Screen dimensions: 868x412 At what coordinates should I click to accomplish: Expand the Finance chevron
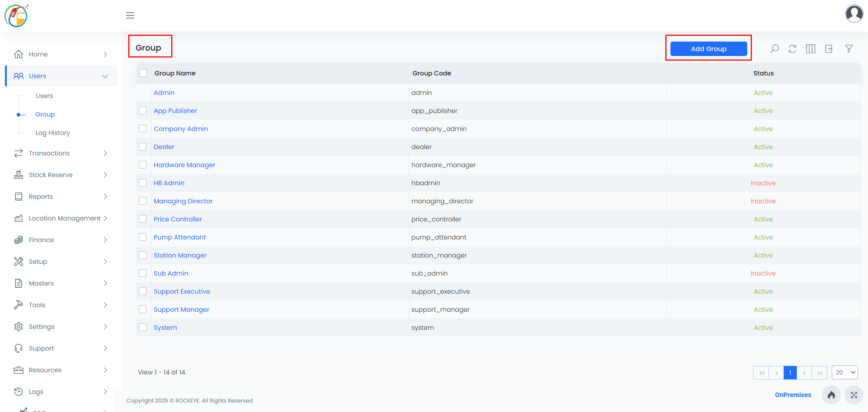coord(105,240)
